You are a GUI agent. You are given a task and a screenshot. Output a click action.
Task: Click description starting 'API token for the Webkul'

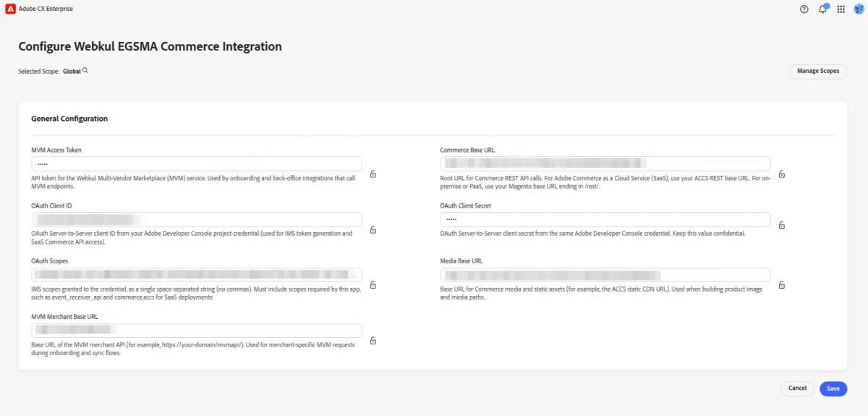(x=195, y=182)
